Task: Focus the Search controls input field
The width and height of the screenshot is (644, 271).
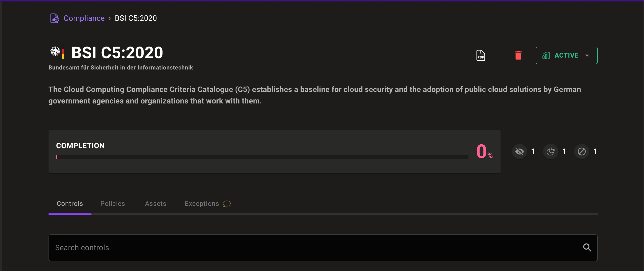Action: tap(315, 248)
